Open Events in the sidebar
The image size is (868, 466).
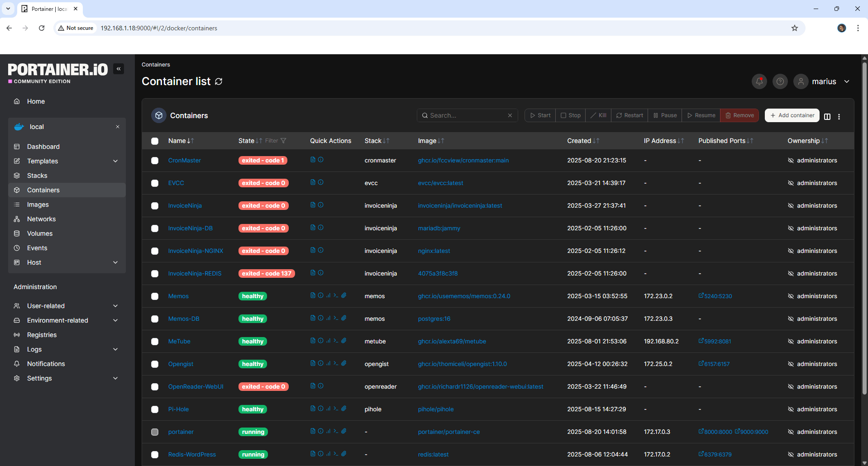67,248
